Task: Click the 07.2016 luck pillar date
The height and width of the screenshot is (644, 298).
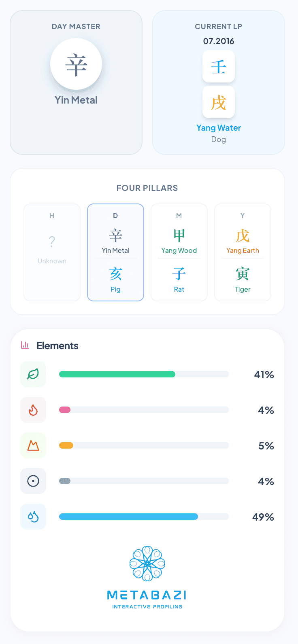Action: [219, 41]
